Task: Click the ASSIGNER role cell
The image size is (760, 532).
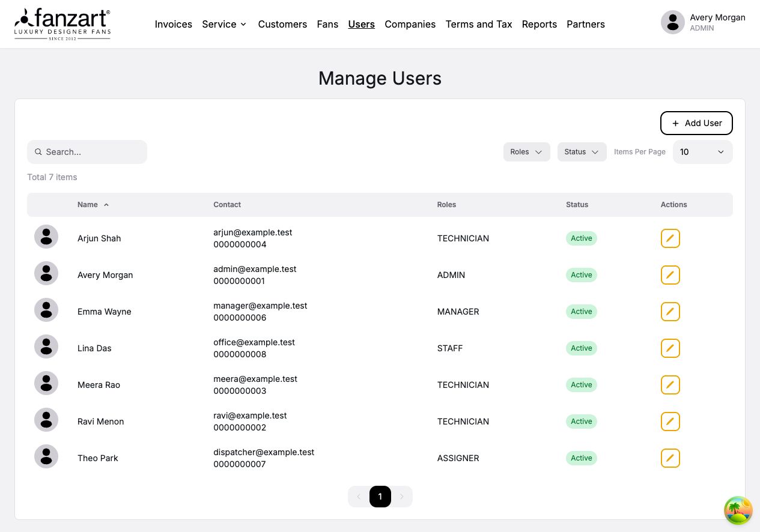Action: 458,458
